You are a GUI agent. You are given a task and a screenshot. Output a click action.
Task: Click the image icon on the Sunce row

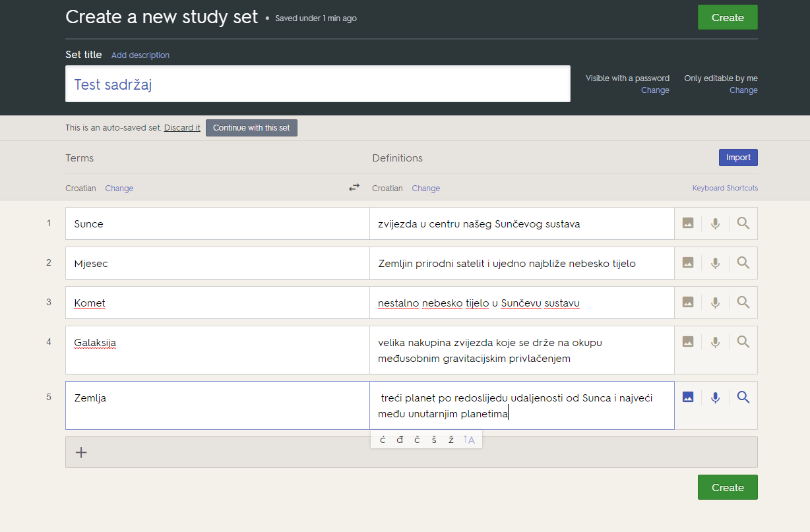click(688, 223)
